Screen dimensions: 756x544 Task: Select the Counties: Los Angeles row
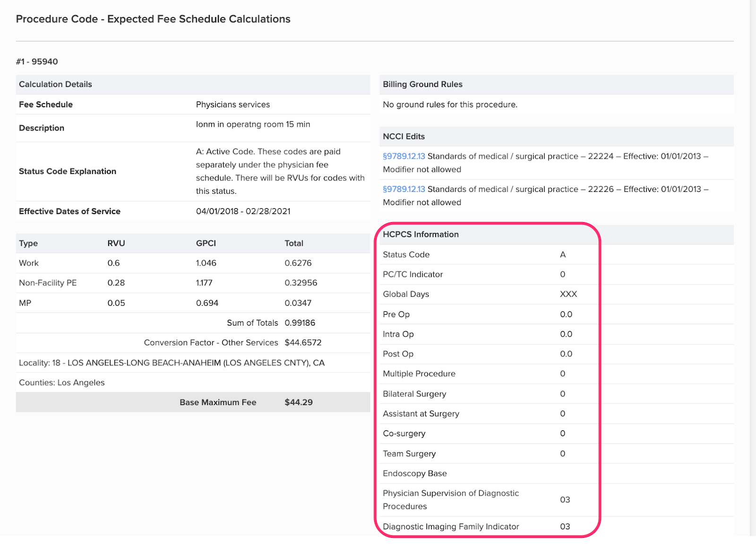62,383
